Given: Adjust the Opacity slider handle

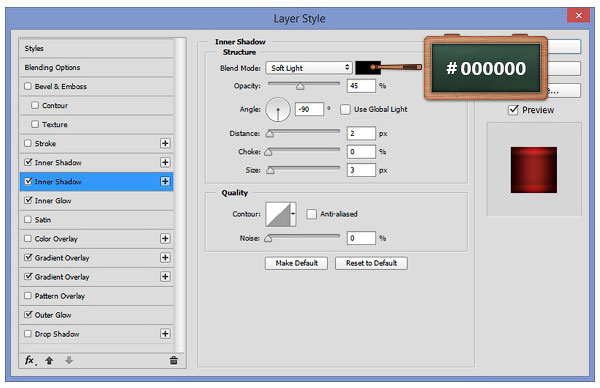Looking at the screenshot, I should pos(300,86).
